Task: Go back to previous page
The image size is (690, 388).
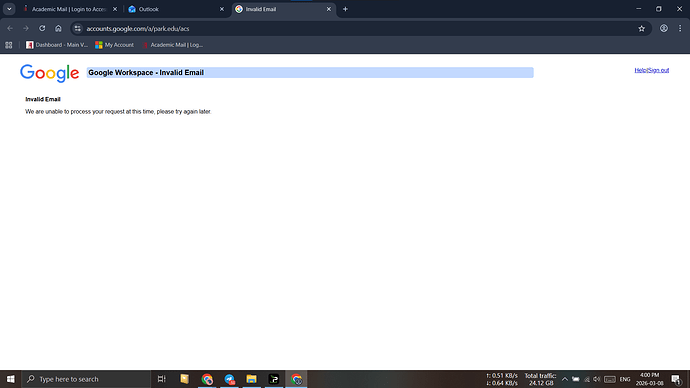Action: pos(10,28)
